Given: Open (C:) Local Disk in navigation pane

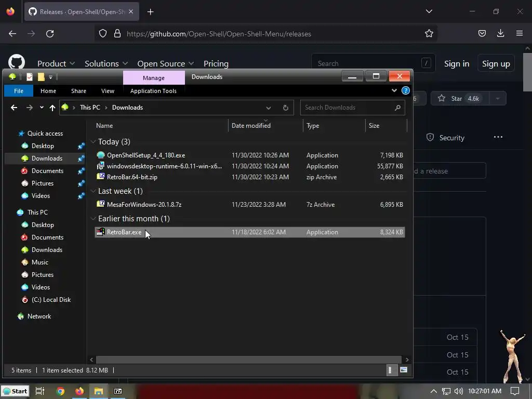Looking at the screenshot, I should pos(51,300).
